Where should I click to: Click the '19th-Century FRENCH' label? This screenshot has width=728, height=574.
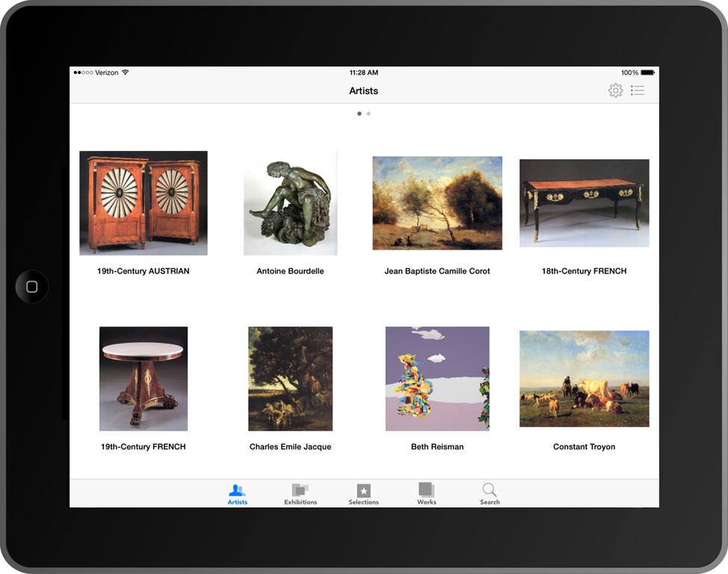(144, 447)
